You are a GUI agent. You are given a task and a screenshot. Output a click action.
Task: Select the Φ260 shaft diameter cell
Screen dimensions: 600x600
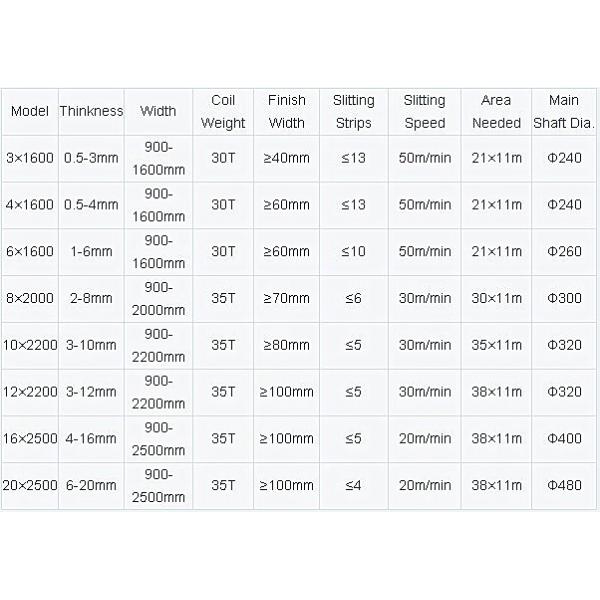click(564, 252)
